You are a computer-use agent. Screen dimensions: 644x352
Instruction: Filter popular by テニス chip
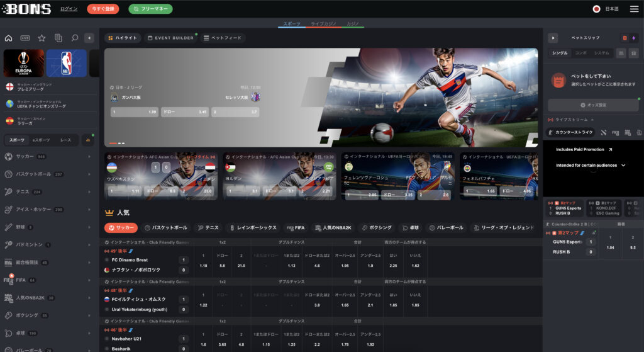tap(208, 227)
